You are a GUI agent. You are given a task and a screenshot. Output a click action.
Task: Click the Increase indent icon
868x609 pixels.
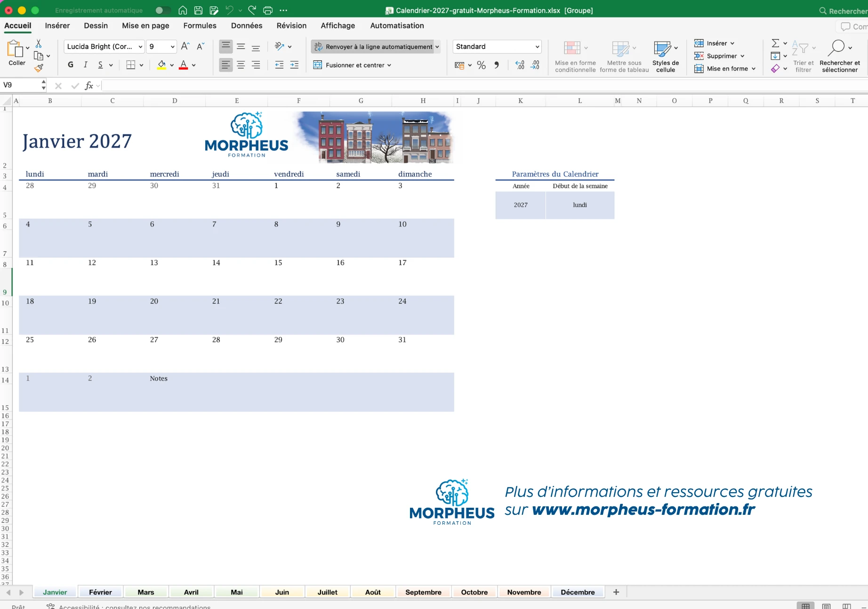(x=294, y=65)
